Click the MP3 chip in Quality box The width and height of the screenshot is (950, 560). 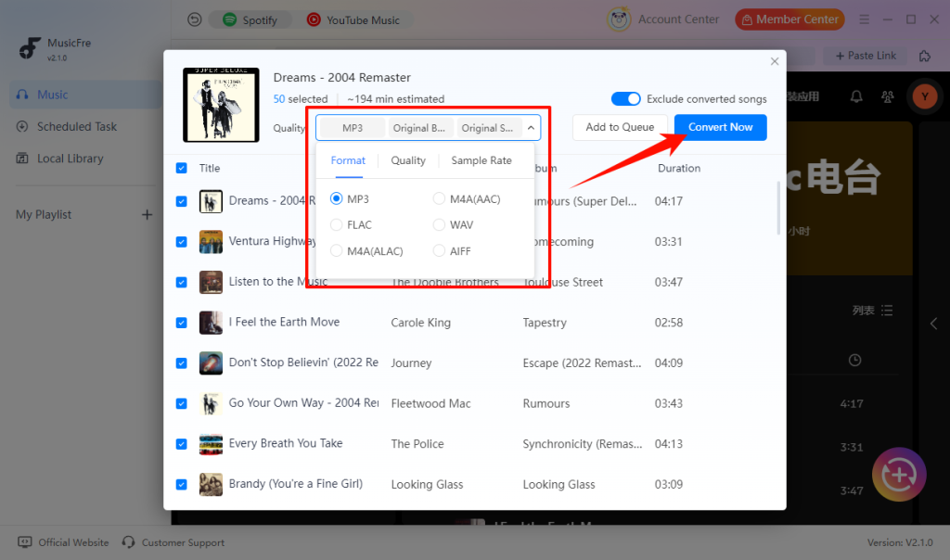[352, 128]
